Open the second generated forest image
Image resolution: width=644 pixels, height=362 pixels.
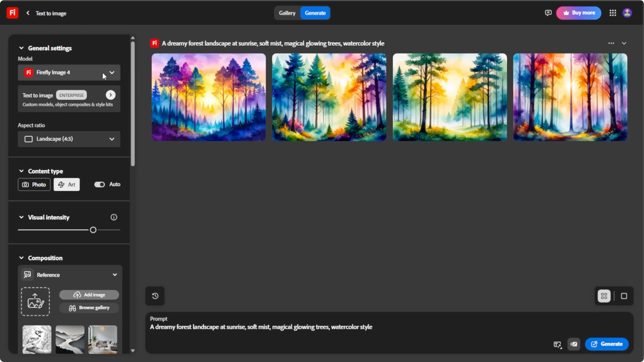pyautogui.click(x=329, y=97)
